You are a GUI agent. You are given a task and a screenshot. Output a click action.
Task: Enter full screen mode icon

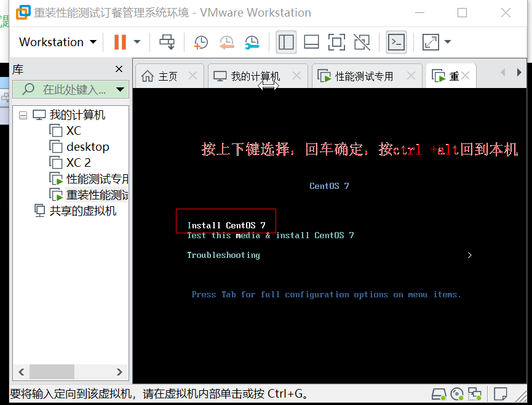[x=336, y=42]
